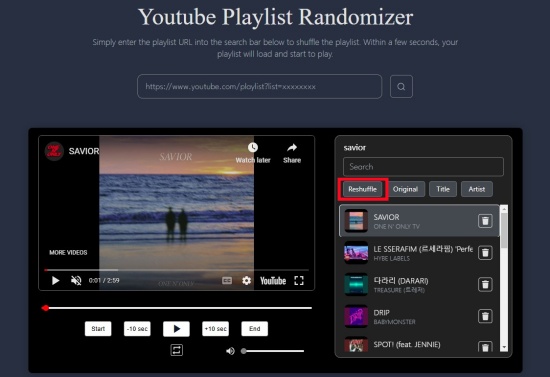Screen dimensions: 550x377
Task: Delete the LE SSERAFIM track with trash icon
Action: (485, 253)
